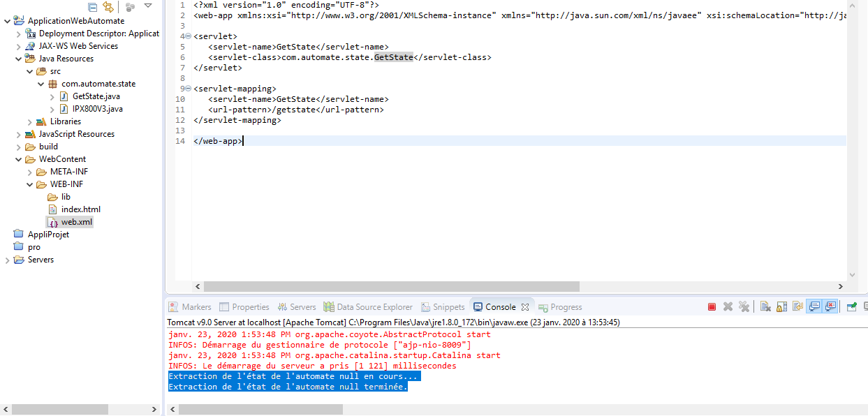Select web.xml in the tree
The width and height of the screenshot is (868, 416).
point(76,222)
